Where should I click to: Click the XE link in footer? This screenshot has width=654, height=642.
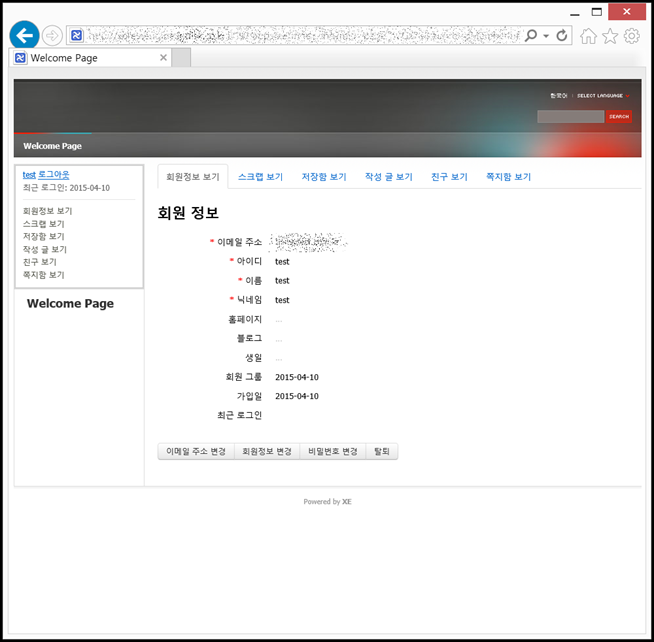(x=347, y=502)
